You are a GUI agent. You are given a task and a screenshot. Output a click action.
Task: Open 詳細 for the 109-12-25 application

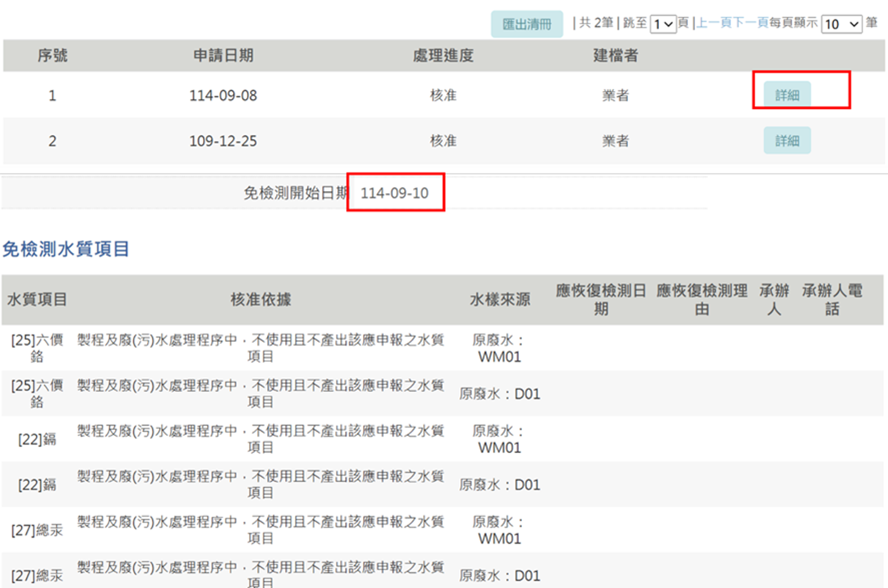[787, 141]
